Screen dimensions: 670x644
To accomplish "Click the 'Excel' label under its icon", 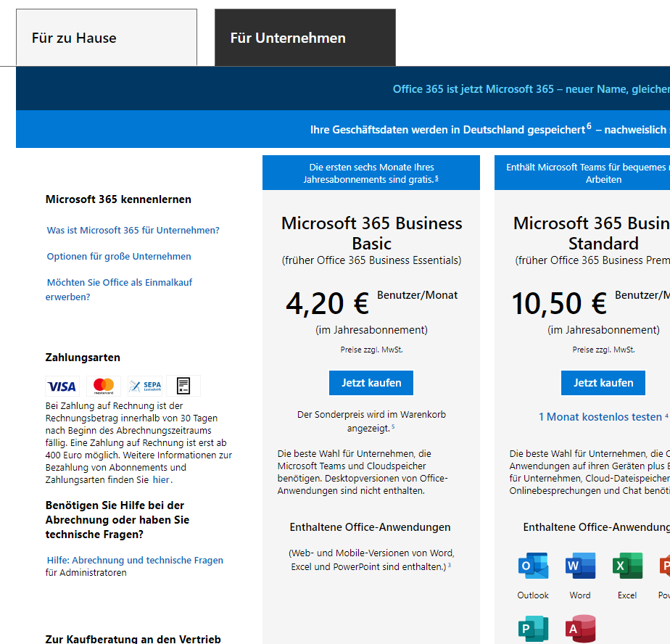I will tap(626, 595).
